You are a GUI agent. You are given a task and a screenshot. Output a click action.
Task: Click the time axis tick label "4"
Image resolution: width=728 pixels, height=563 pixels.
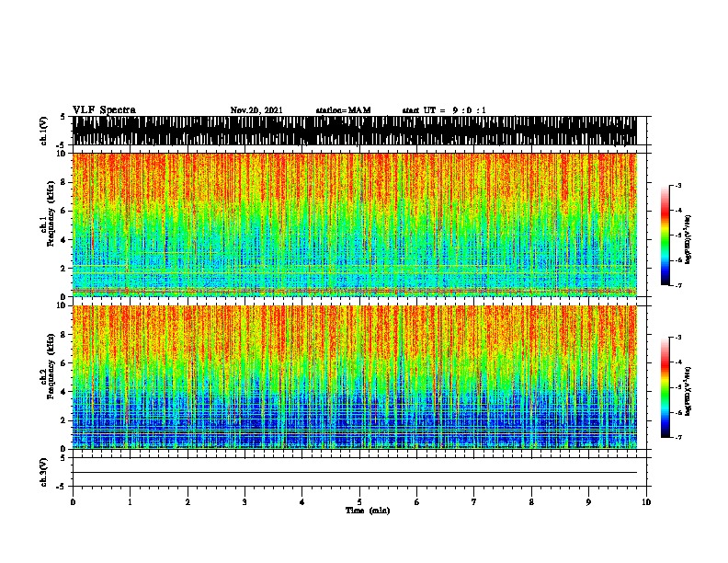coord(302,502)
